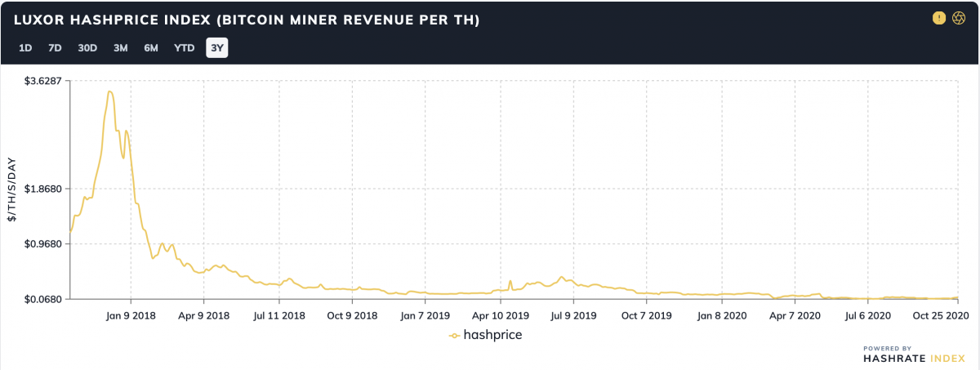This screenshot has height=370, width=980.
Task: Click the Jan 7 2019 date label
Action: (426, 314)
